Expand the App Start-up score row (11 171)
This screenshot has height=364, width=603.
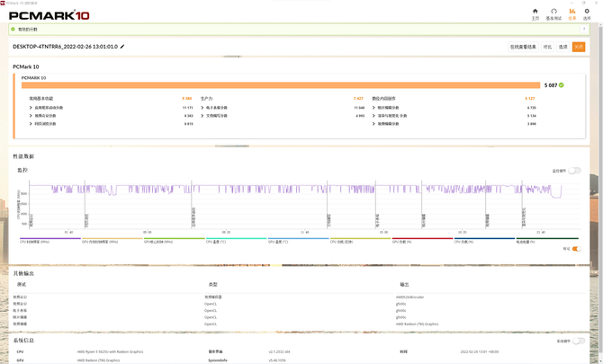click(31, 108)
